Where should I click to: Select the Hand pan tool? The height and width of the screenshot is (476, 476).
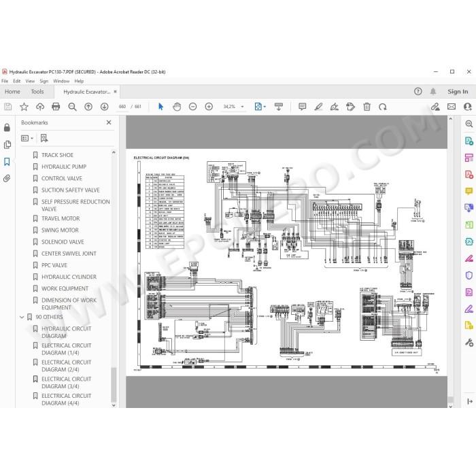[x=177, y=107]
